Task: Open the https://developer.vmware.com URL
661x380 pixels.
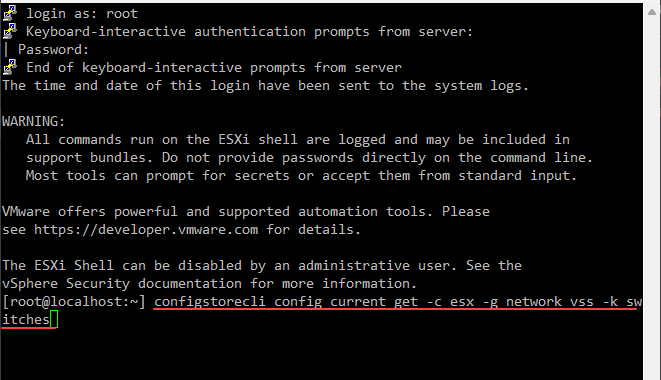Action: point(146,229)
